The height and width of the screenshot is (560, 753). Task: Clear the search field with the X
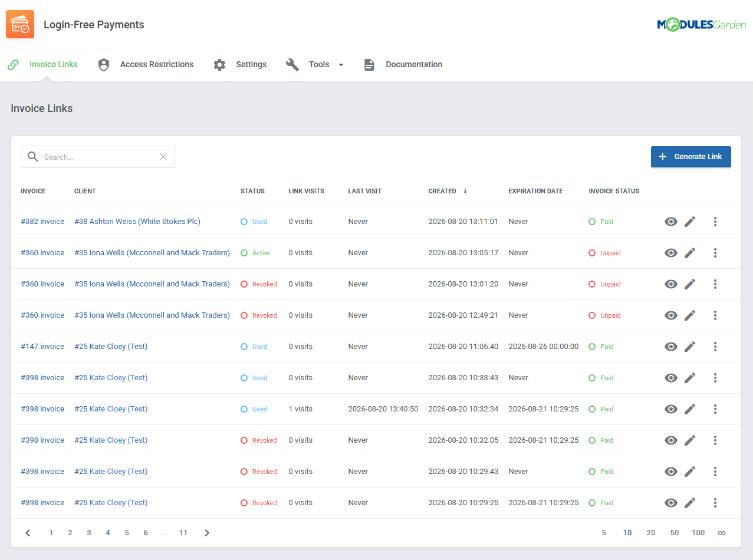163,157
